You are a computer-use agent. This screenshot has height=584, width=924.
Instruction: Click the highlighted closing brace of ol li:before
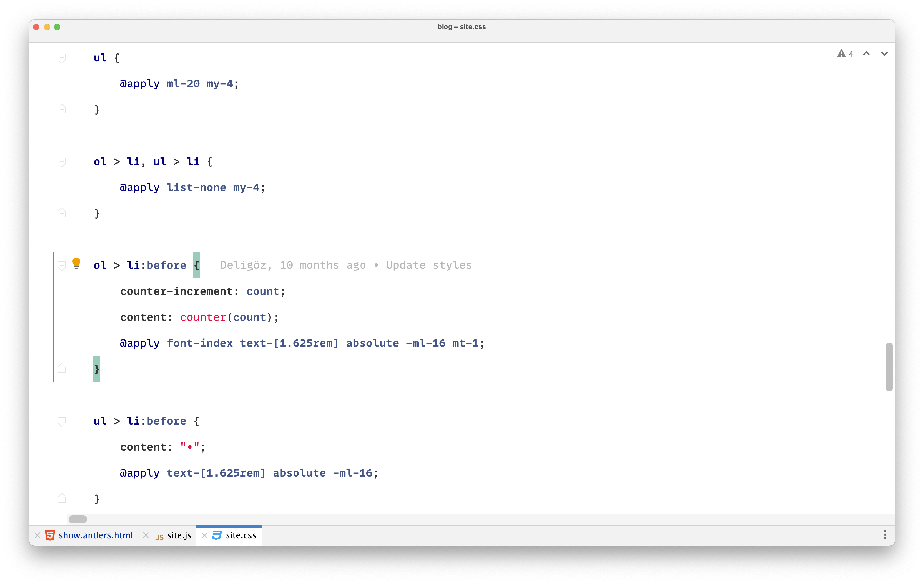tap(97, 369)
